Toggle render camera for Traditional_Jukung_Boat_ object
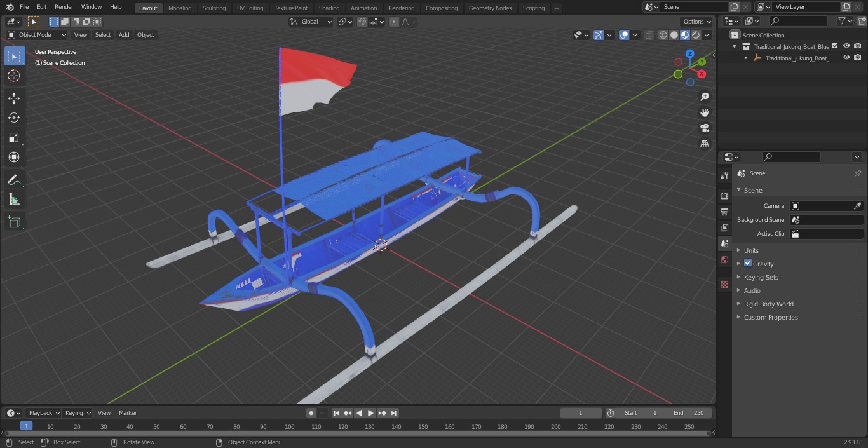This screenshot has height=448, width=868. point(858,57)
